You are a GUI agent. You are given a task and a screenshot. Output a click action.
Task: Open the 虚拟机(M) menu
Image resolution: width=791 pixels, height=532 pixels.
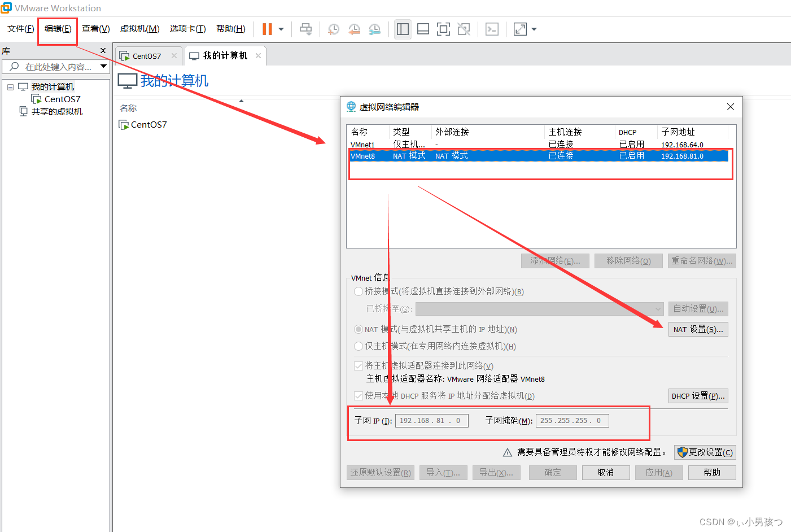click(x=139, y=29)
